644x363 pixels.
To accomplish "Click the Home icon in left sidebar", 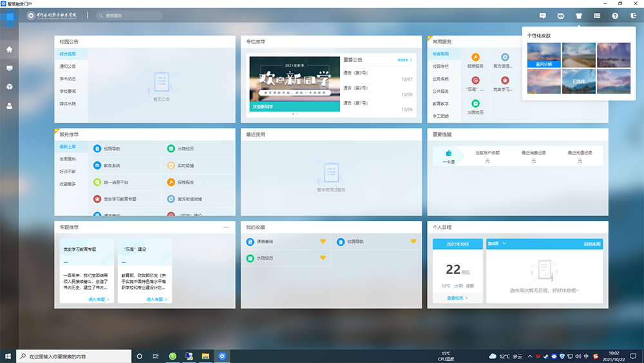I will [x=9, y=49].
